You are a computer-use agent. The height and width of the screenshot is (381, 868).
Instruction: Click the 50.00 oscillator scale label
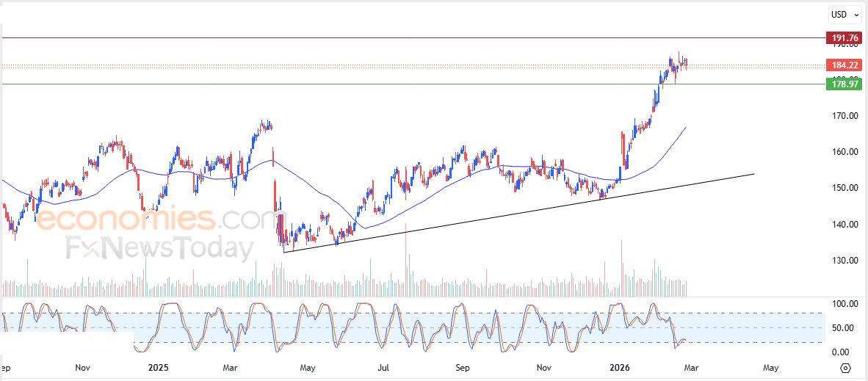pyautogui.click(x=840, y=328)
